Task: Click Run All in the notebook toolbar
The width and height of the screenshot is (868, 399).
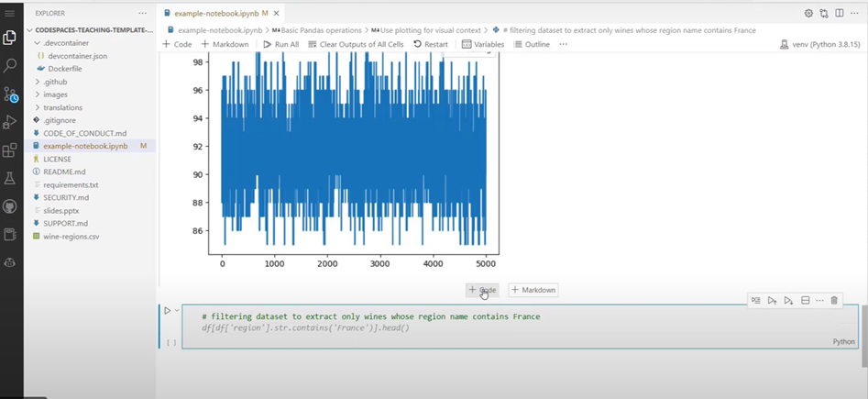Action: (x=280, y=44)
